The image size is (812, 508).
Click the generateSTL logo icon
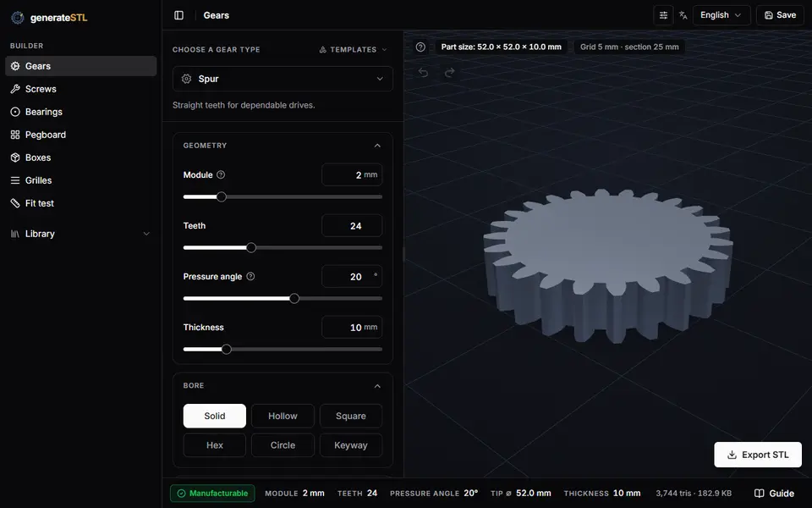tap(18, 18)
